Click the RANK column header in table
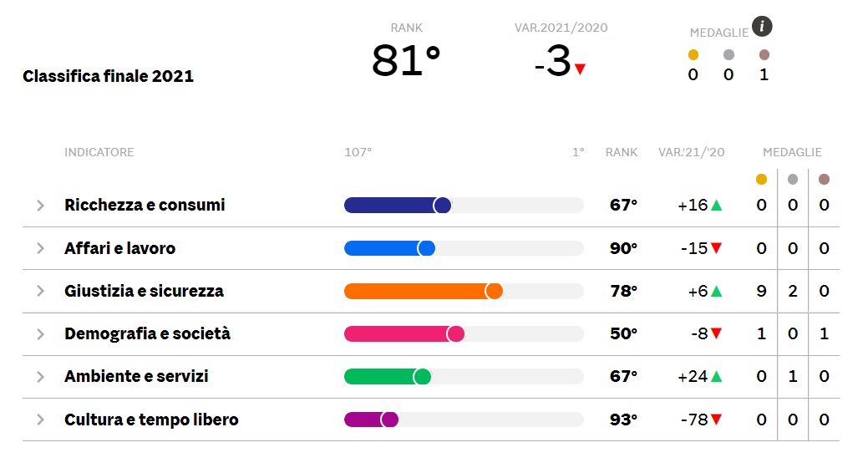Screen dimensions: 868x473 (621, 152)
